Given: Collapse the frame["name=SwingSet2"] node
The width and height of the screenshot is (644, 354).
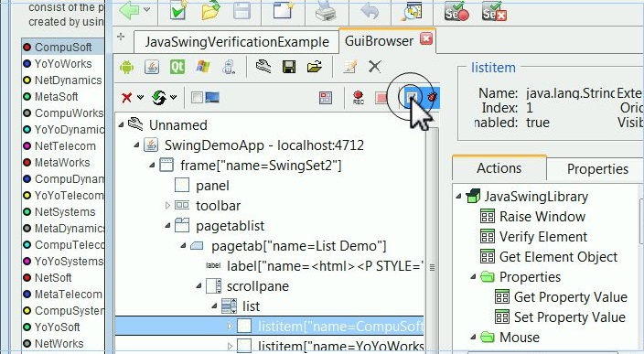Looking at the screenshot, I should (153, 165).
